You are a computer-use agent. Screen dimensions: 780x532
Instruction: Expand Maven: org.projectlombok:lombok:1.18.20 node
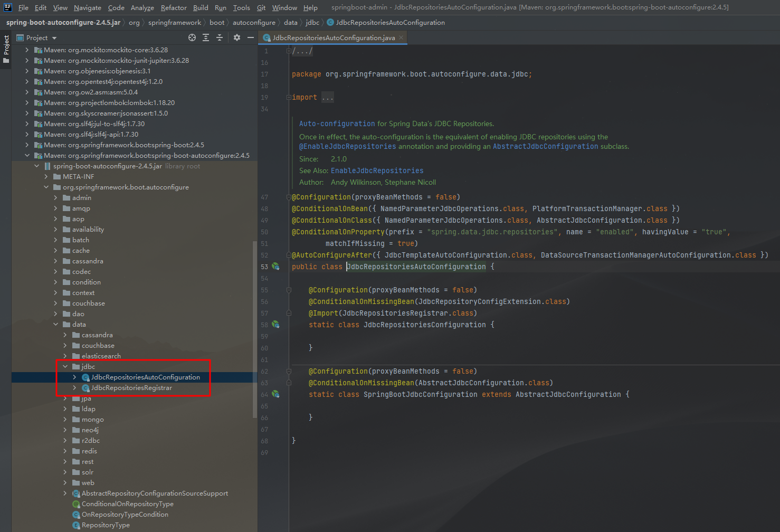point(27,103)
